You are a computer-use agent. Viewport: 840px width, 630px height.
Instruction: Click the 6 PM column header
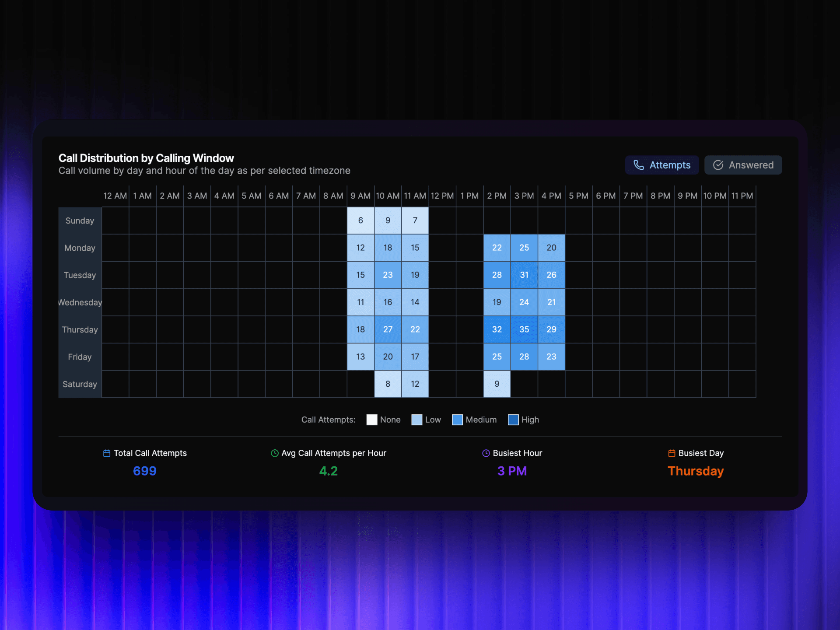tap(606, 196)
